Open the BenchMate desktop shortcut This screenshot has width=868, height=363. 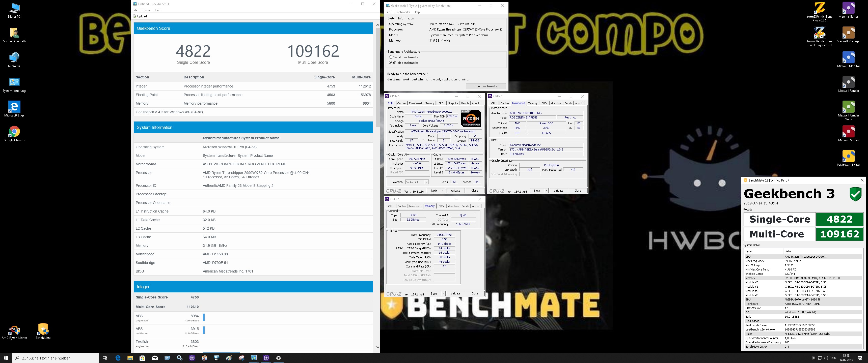click(x=43, y=331)
